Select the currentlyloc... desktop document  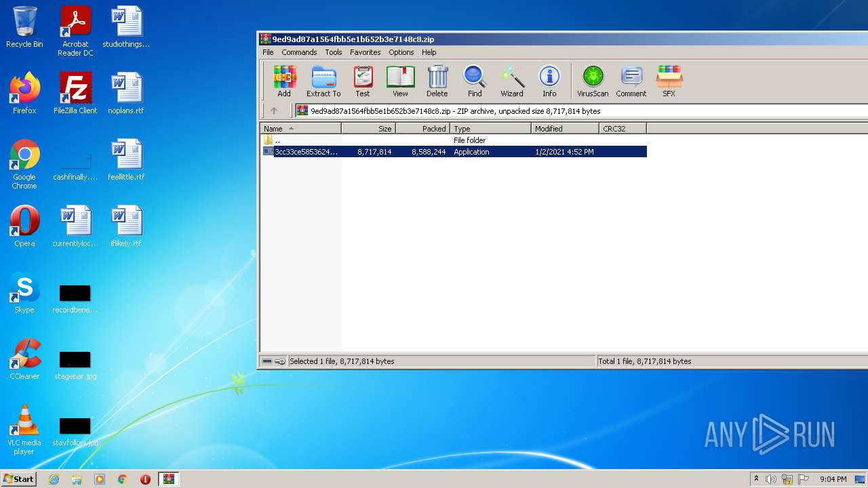pos(75,226)
